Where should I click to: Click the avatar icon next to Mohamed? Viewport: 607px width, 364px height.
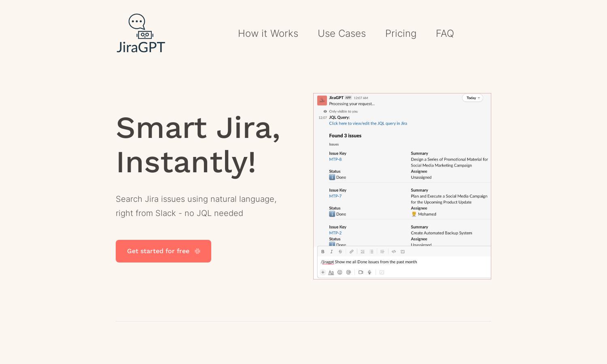[x=414, y=214]
